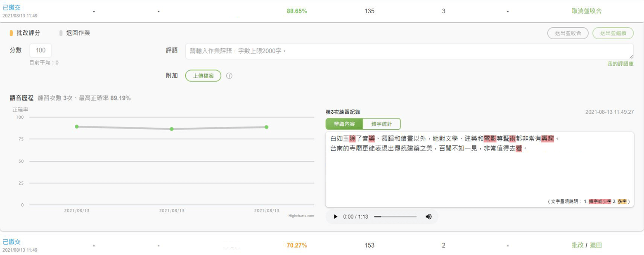This screenshot has width=644, height=255.
Task: Open 我的評語庫 link
Action: pyautogui.click(x=620, y=64)
